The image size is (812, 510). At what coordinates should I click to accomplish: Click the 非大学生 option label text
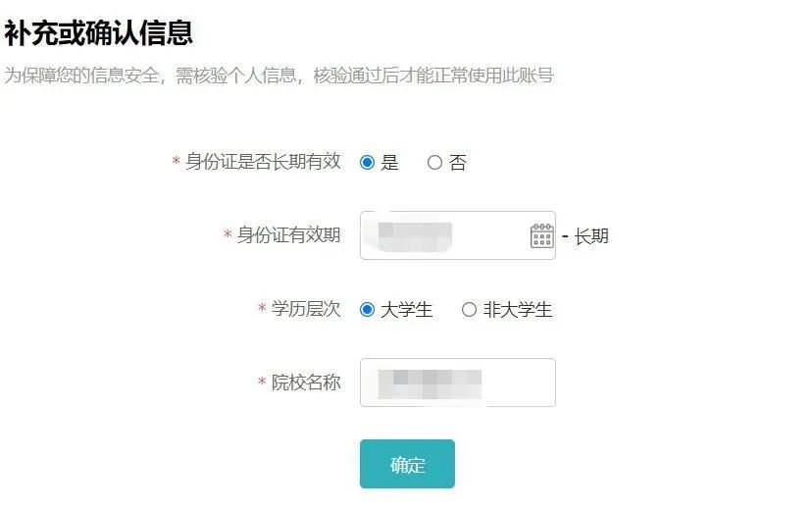coord(518,310)
